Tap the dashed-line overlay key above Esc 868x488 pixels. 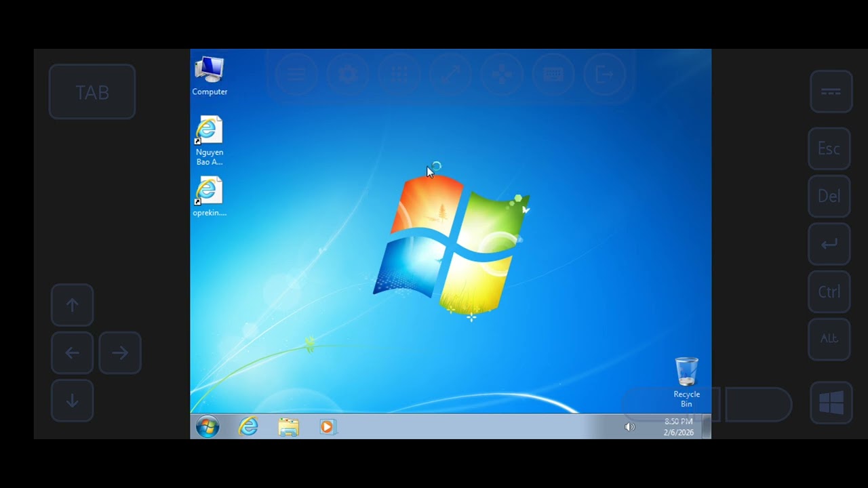pyautogui.click(x=831, y=91)
